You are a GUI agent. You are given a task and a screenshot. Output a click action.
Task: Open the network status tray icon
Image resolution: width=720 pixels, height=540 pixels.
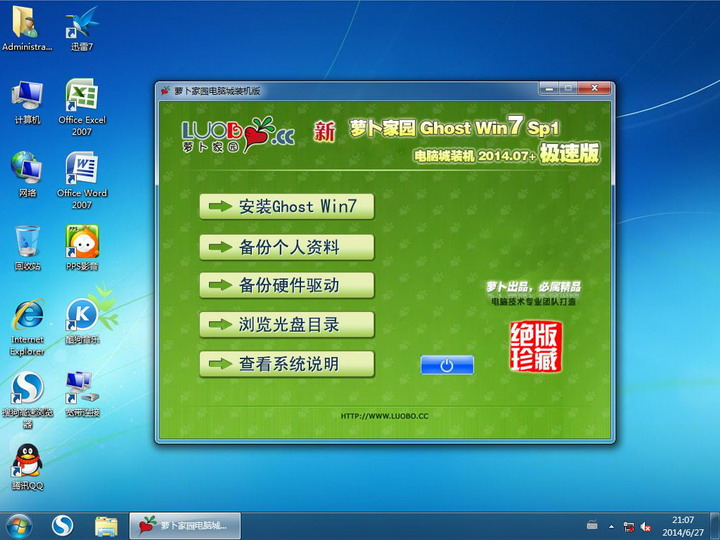(x=629, y=527)
